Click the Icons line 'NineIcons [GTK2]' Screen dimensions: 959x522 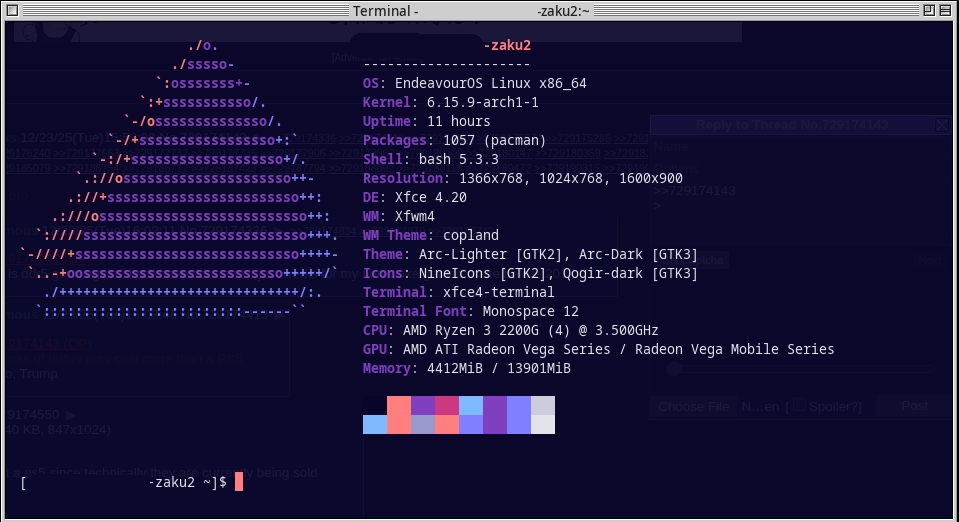(530, 273)
